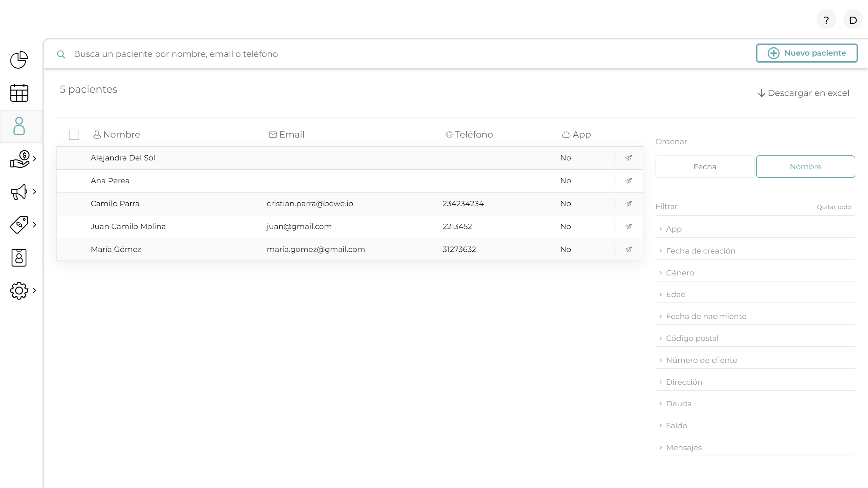Viewport: 868px width, 488px height.
Task: Click the search magnifier icon
Action: click(61, 54)
